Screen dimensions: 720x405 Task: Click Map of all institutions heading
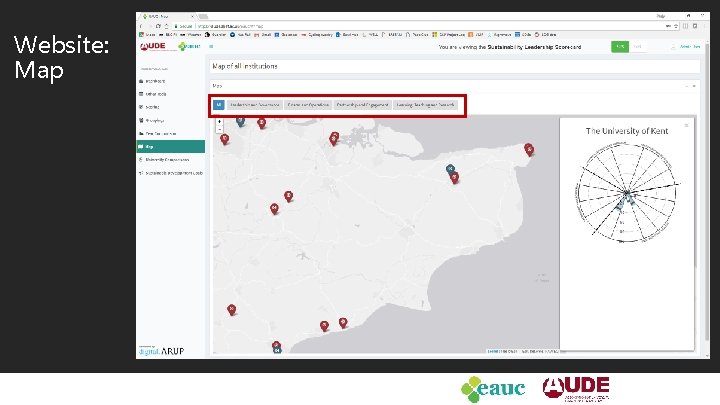(x=245, y=66)
